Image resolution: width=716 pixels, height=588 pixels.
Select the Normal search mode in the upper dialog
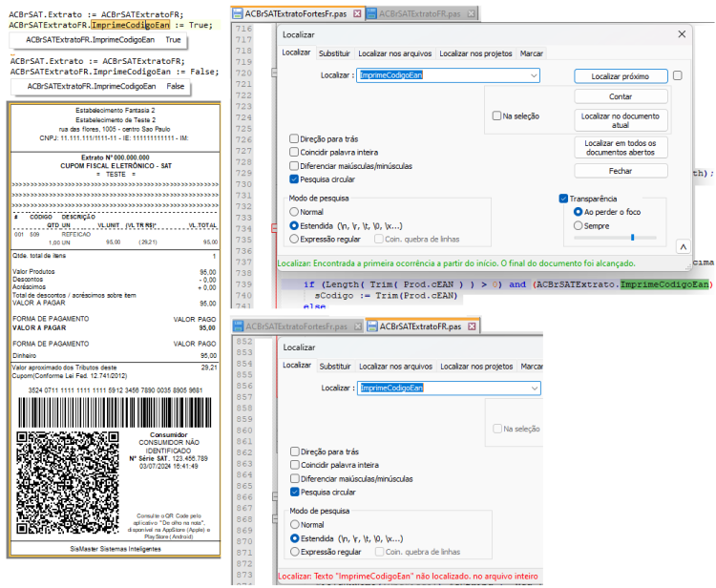[294, 212]
